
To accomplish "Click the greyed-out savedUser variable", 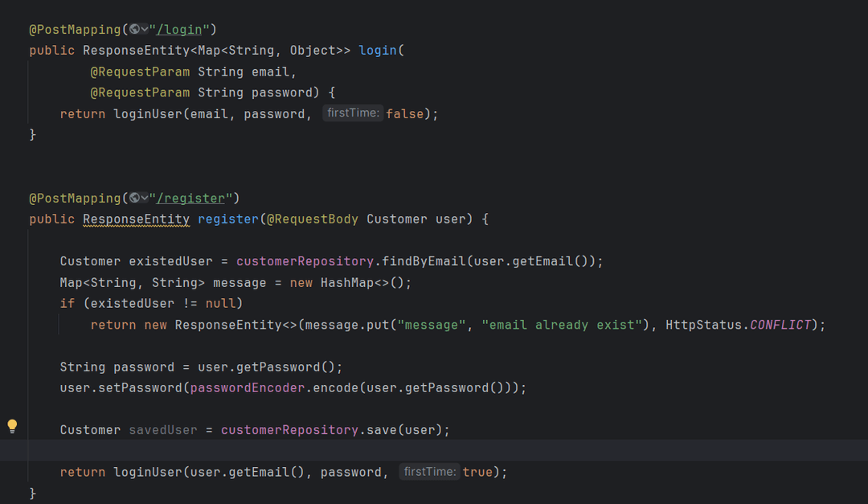I will click(x=162, y=430).
